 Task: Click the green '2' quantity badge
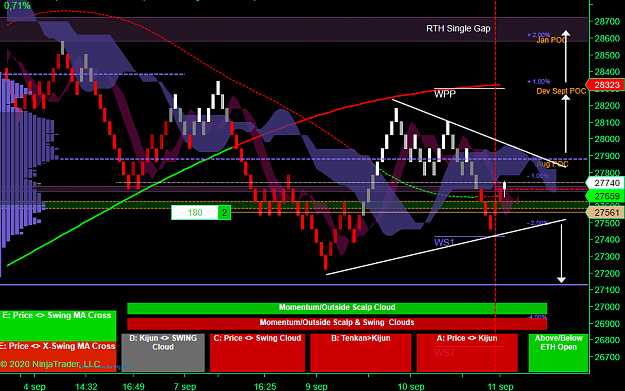pyautogui.click(x=224, y=213)
